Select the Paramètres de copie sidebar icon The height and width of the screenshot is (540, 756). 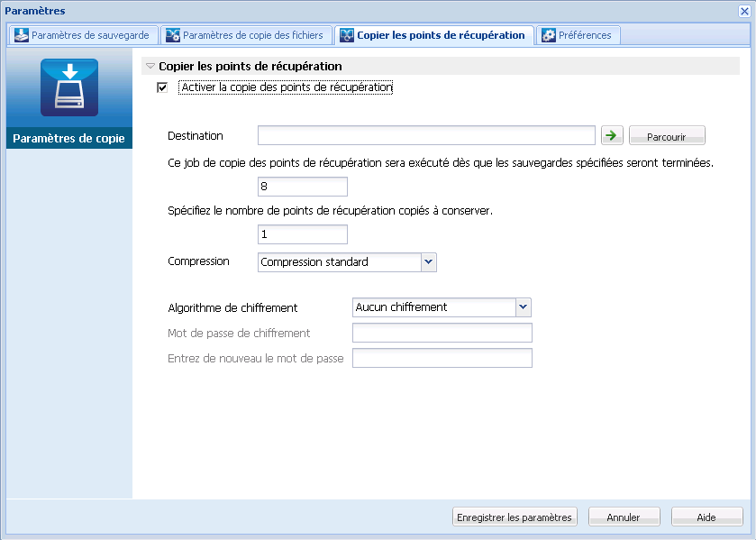coord(69,87)
